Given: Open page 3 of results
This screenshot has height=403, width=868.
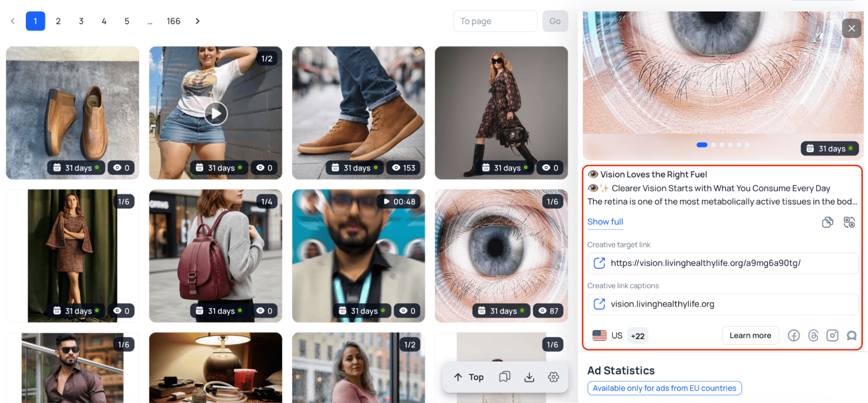Looking at the screenshot, I should pyautogui.click(x=81, y=21).
